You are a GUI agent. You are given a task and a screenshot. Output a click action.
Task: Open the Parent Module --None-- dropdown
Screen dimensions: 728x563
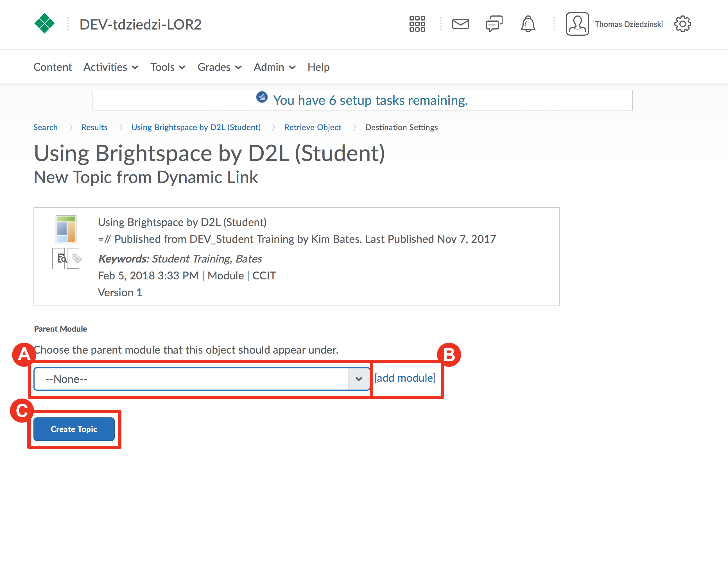pos(202,379)
